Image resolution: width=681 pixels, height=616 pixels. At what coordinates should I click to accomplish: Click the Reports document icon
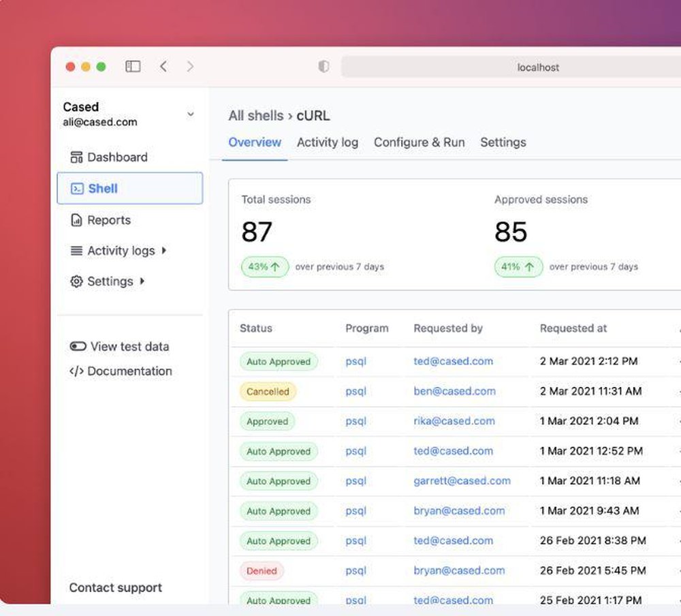[x=76, y=220]
